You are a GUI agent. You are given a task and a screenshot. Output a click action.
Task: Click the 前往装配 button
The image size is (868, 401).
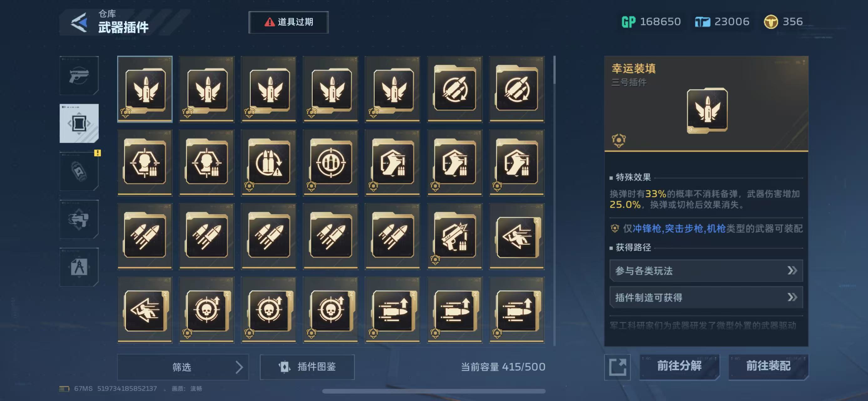pyautogui.click(x=768, y=367)
